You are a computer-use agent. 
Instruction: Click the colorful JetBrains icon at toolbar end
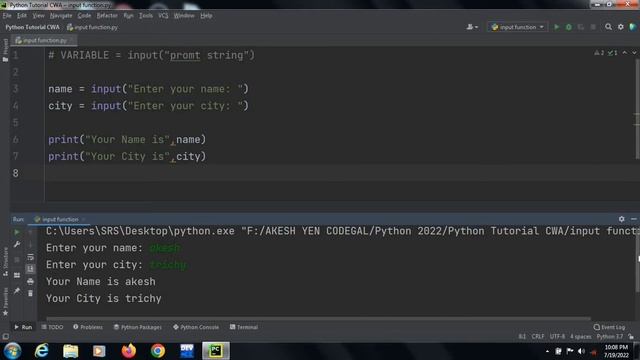(633, 27)
